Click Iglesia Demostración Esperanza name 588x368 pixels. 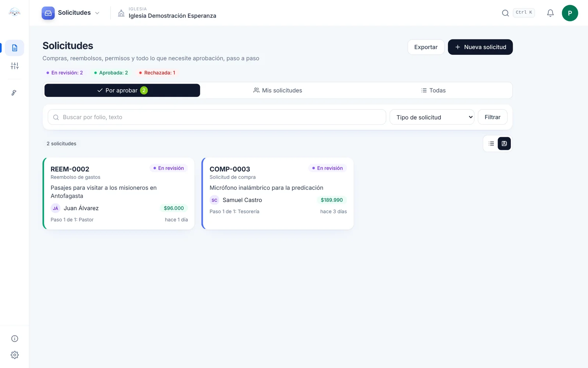pos(172,16)
